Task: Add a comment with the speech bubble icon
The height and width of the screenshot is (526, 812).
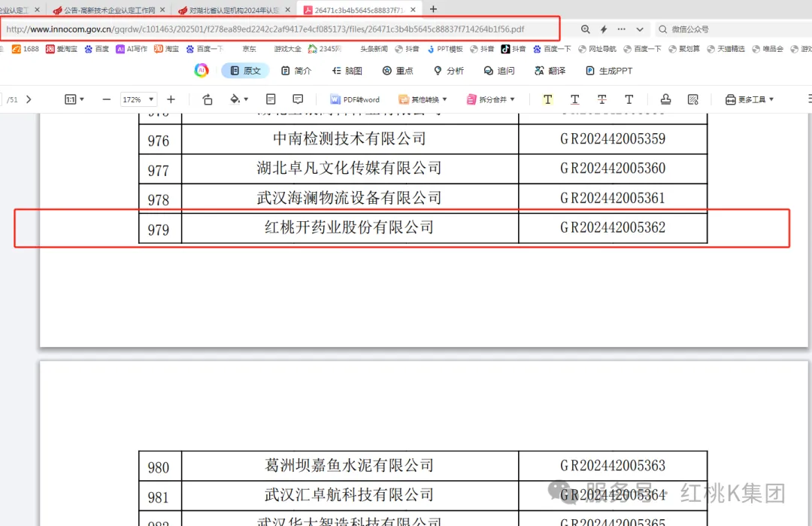Action: pos(298,99)
